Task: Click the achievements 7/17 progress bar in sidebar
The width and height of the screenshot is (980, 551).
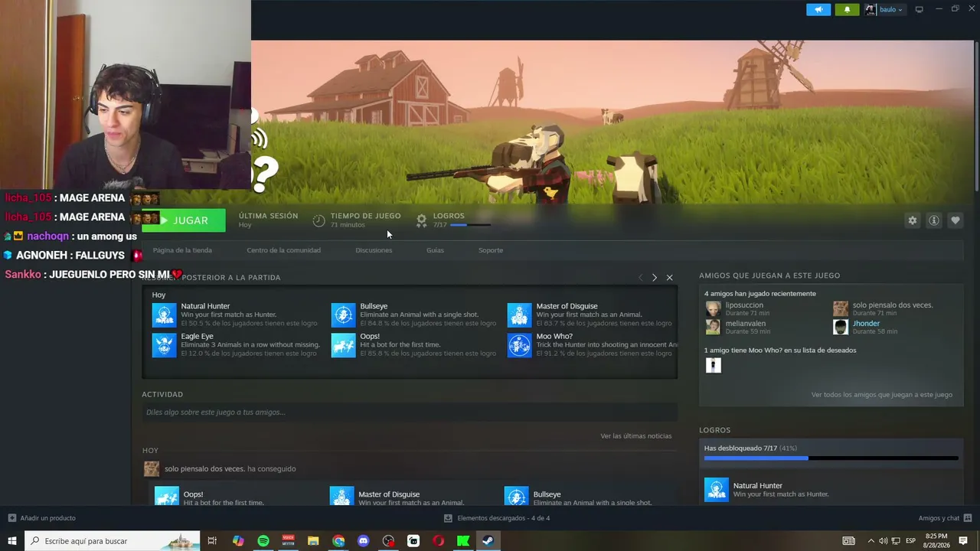Action: pos(831,458)
